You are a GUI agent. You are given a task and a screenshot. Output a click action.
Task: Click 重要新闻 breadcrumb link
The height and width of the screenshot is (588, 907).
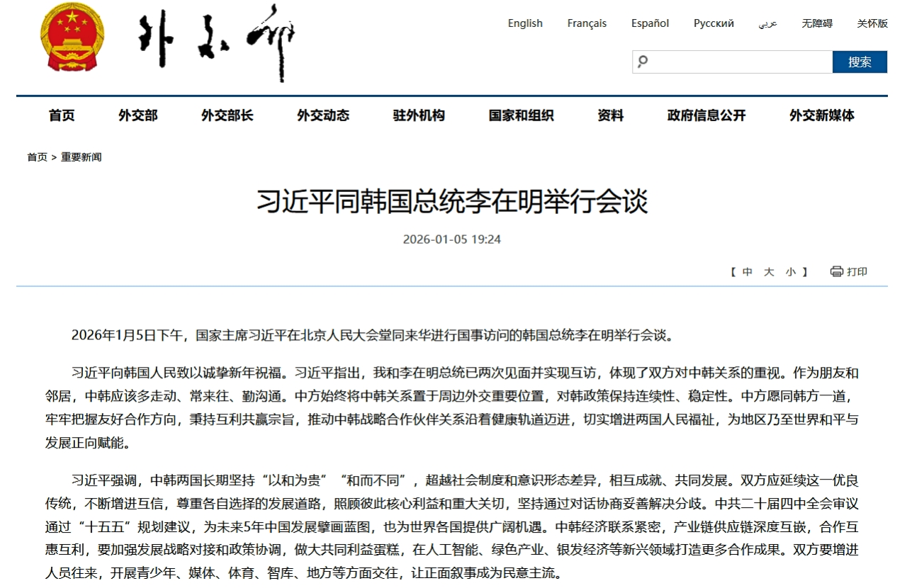point(81,157)
